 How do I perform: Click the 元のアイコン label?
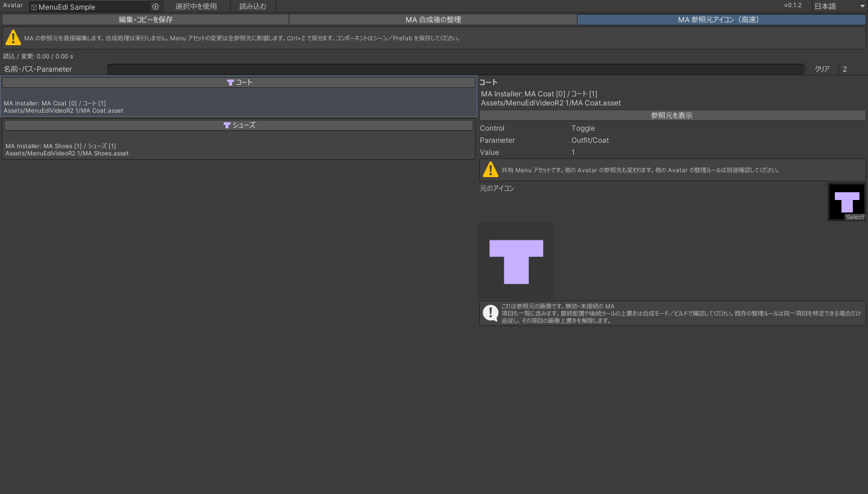(497, 189)
